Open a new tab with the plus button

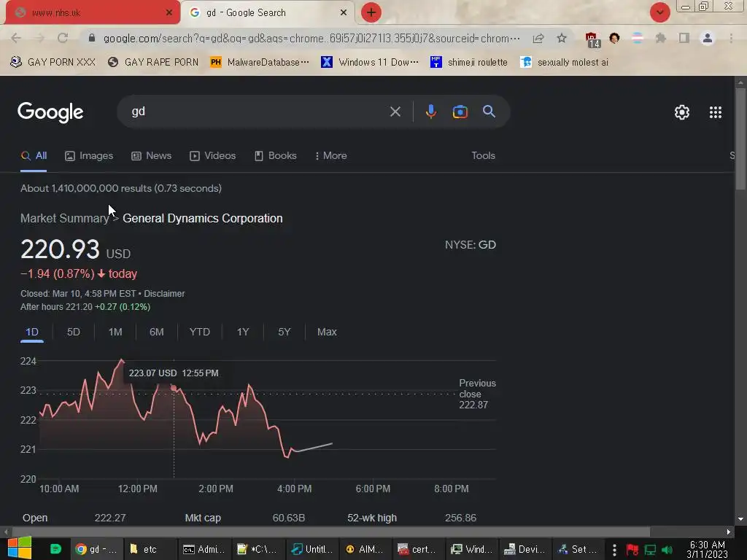(371, 12)
